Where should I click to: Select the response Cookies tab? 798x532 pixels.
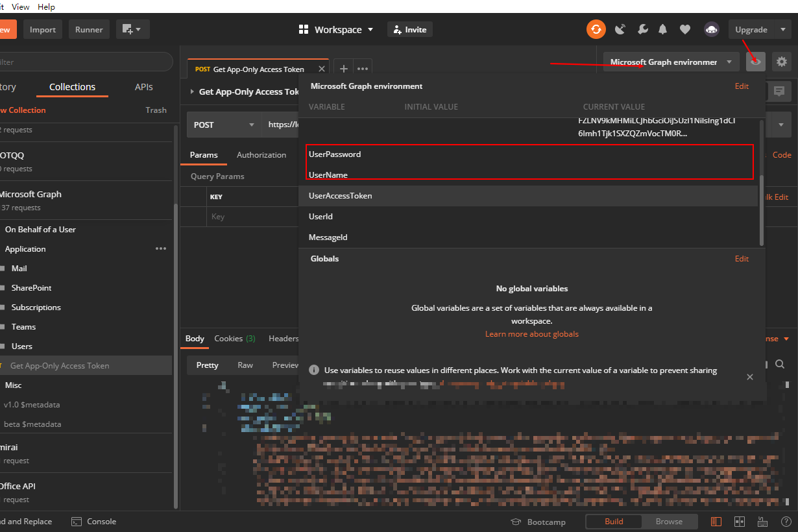tap(235, 338)
